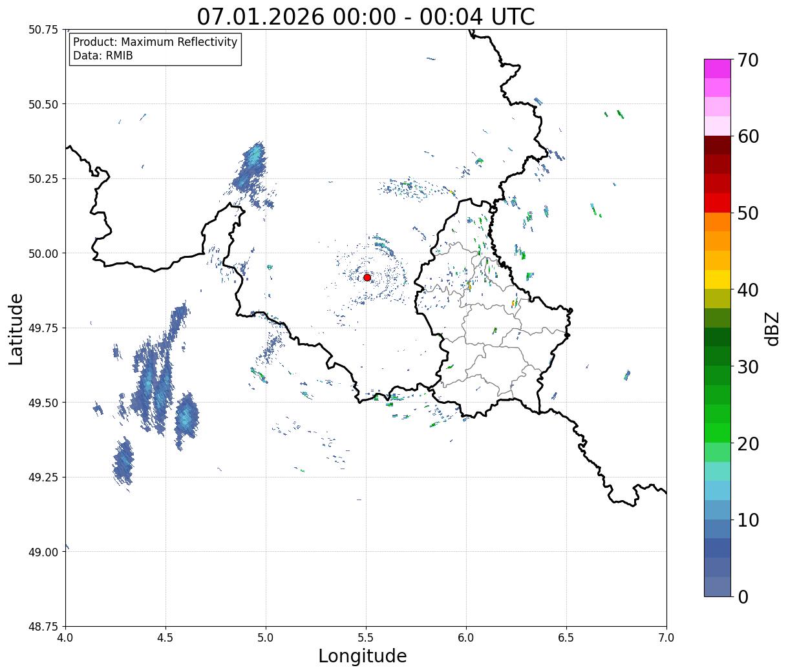This screenshot has height=672, width=788.
Task: Click the longitude tick label 7.0
Action: [x=666, y=638]
